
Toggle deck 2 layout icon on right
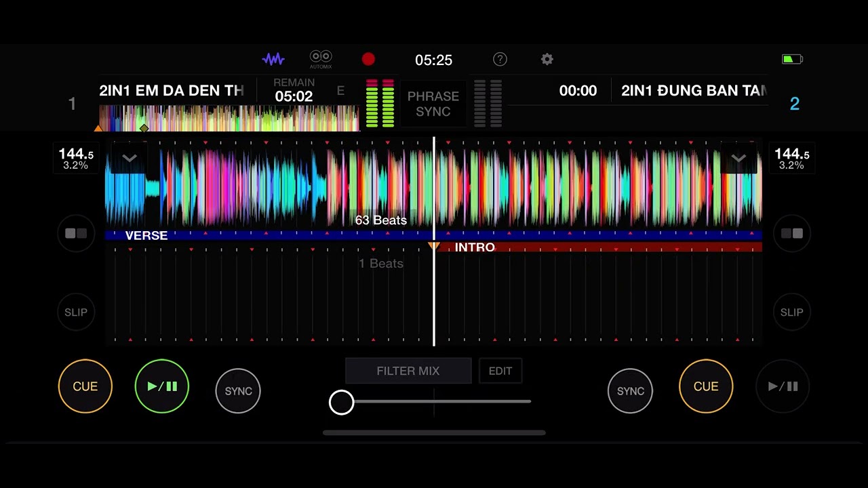click(792, 234)
